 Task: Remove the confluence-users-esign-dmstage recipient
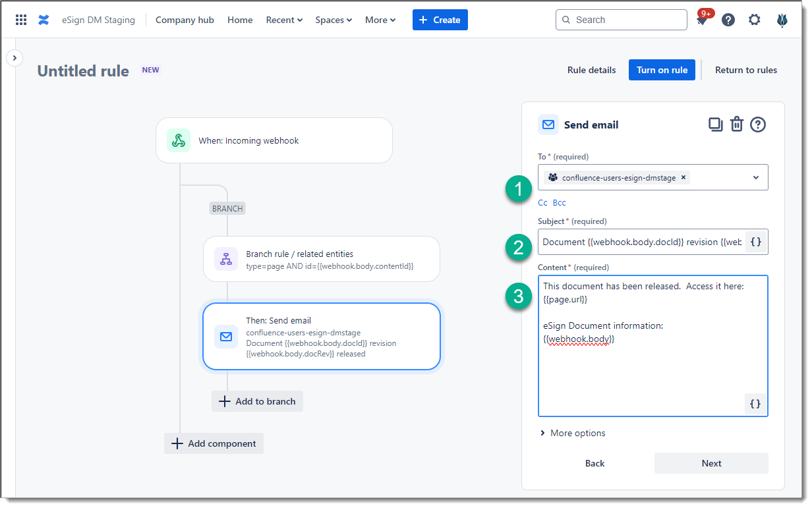click(683, 177)
